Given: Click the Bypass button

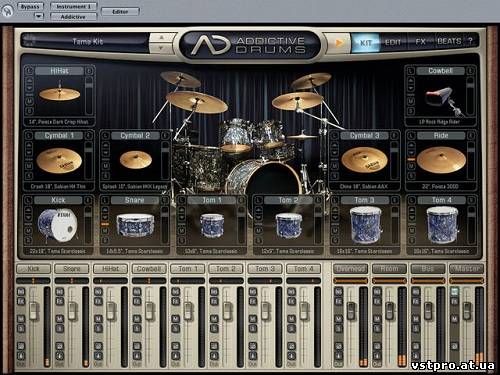Looking at the screenshot, I should (30, 7).
